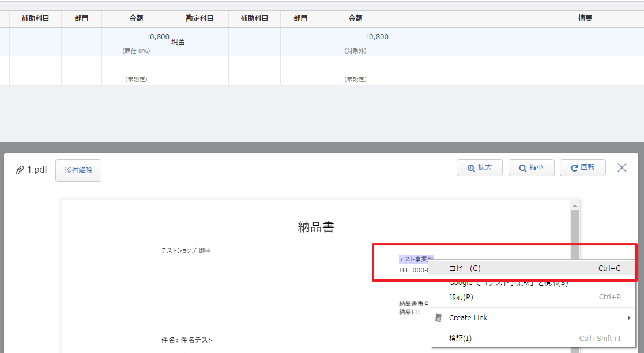Expand the Create Link submenu arrow
The width and height of the screenshot is (644, 353).
[629, 318]
